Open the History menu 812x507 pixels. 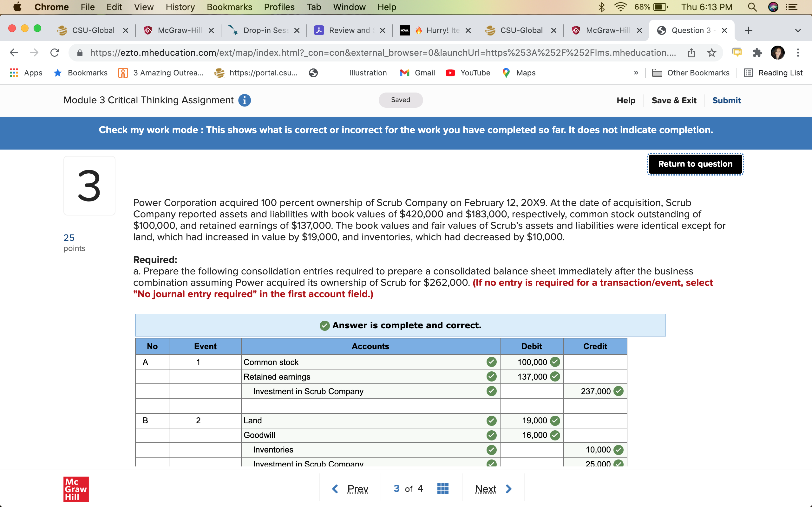pos(180,7)
